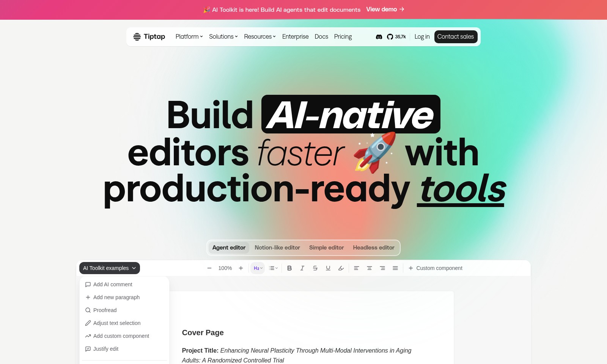Select the Justify edit example
Viewport: 607px width, 364px height.
[124, 349]
